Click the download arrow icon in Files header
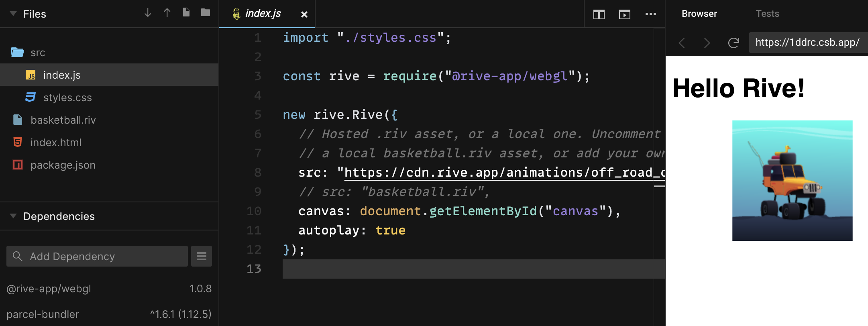Viewport: 868px width, 326px height. pyautogui.click(x=148, y=13)
